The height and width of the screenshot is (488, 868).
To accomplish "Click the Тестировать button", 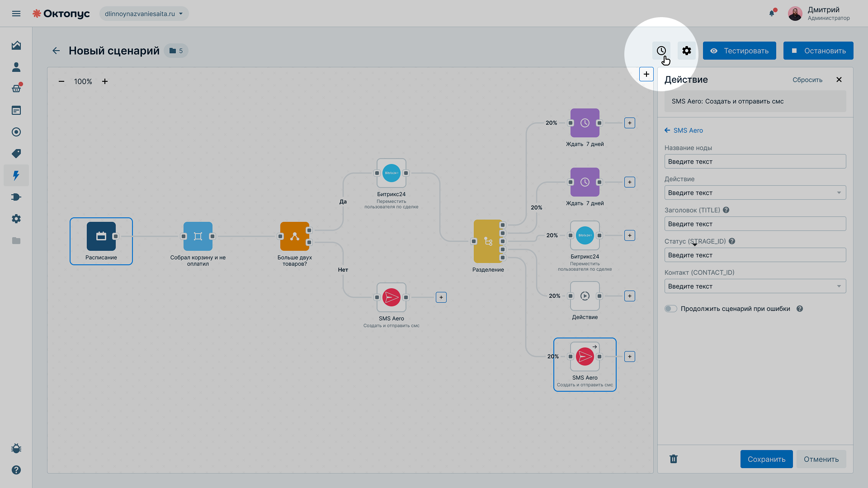I will [x=739, y=51].
